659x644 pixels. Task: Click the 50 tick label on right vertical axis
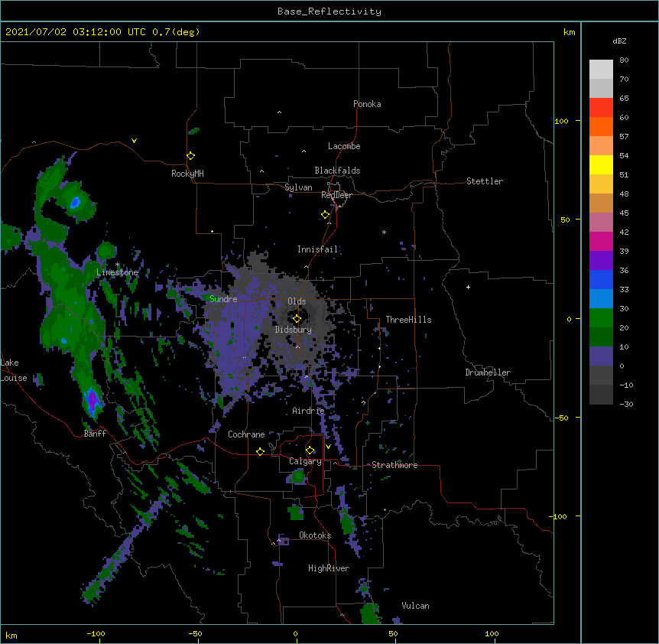point(565,220)
